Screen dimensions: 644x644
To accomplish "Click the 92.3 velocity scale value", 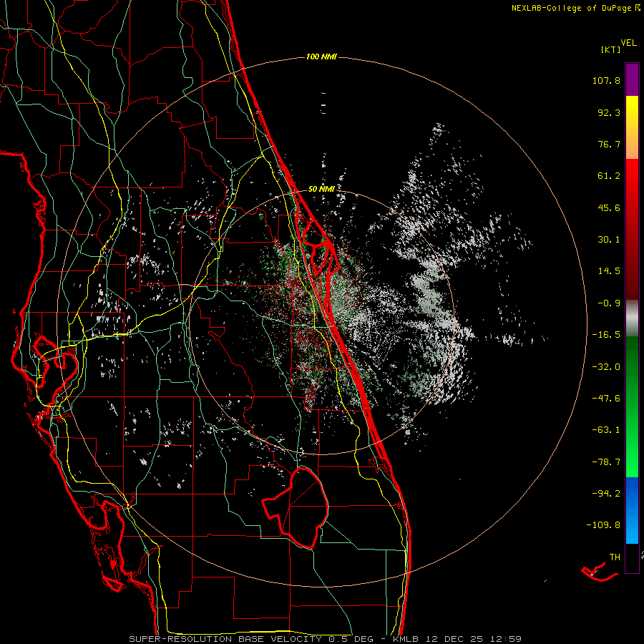I will pyautogui.click(x=609, y=112).
